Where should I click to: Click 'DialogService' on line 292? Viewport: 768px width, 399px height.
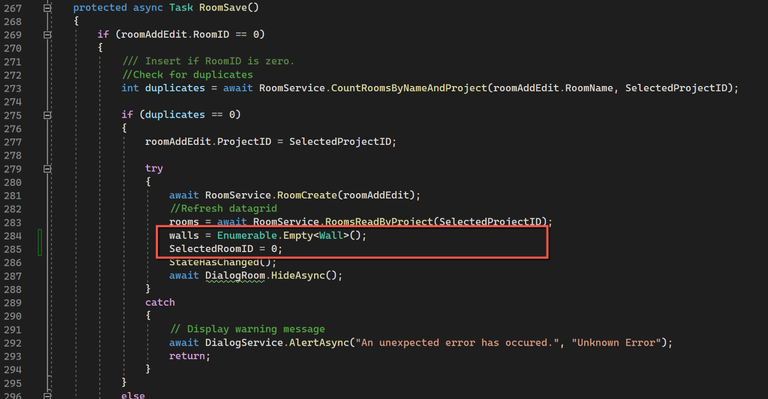pyautogui.click(x=244, y=343)
